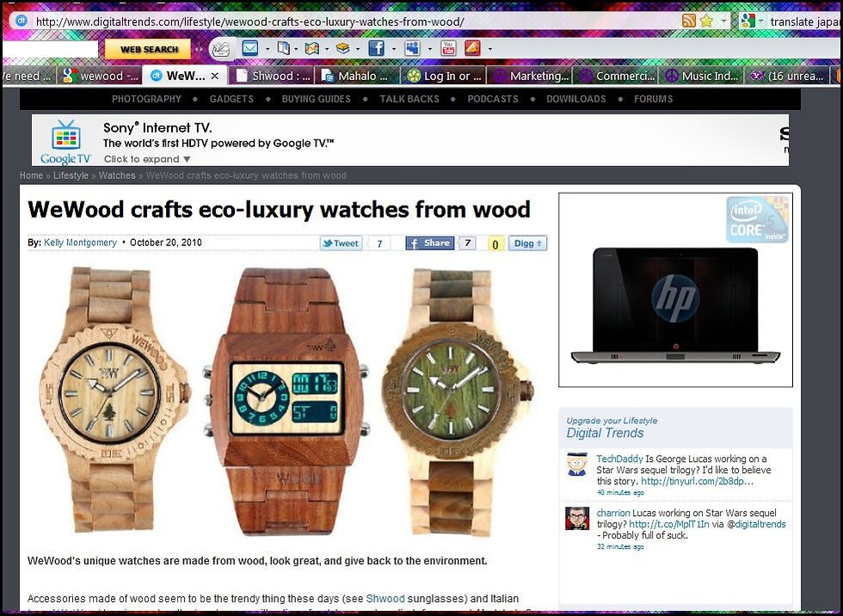Screen dimensions: 843x616
Task: Open Digital Trends widget title link
Action: 605,433
